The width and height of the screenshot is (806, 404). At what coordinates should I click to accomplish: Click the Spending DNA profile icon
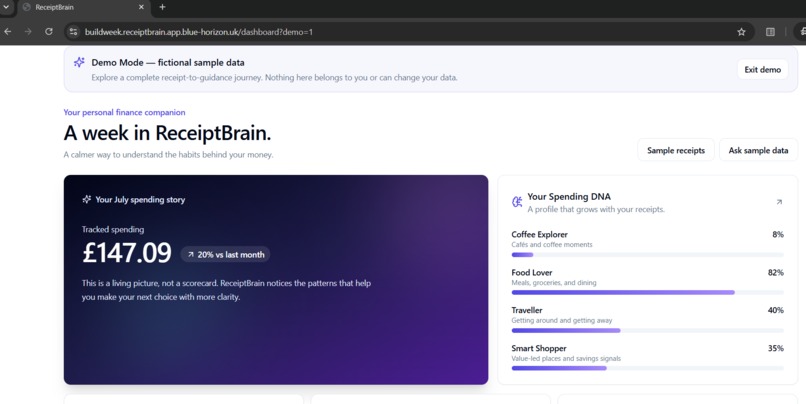coord(517,202)
